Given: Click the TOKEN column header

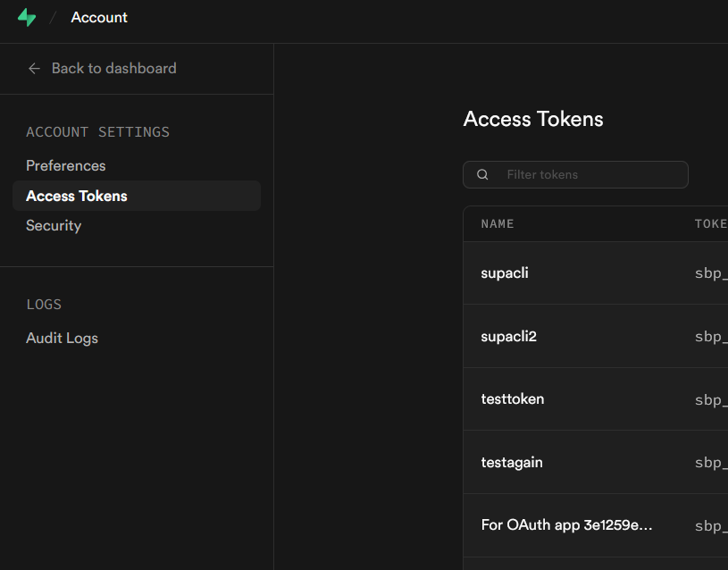Looking at the screenshot, I should pyautogui.click(x=711, y=223).
